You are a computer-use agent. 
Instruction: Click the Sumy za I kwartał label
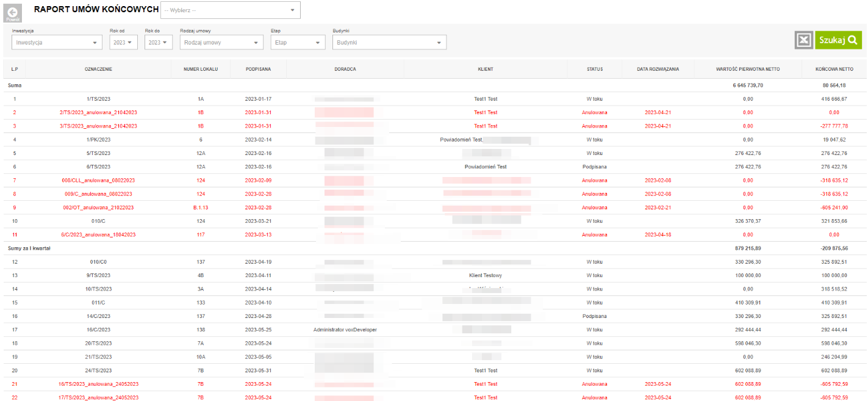click(x=29, y=248)
